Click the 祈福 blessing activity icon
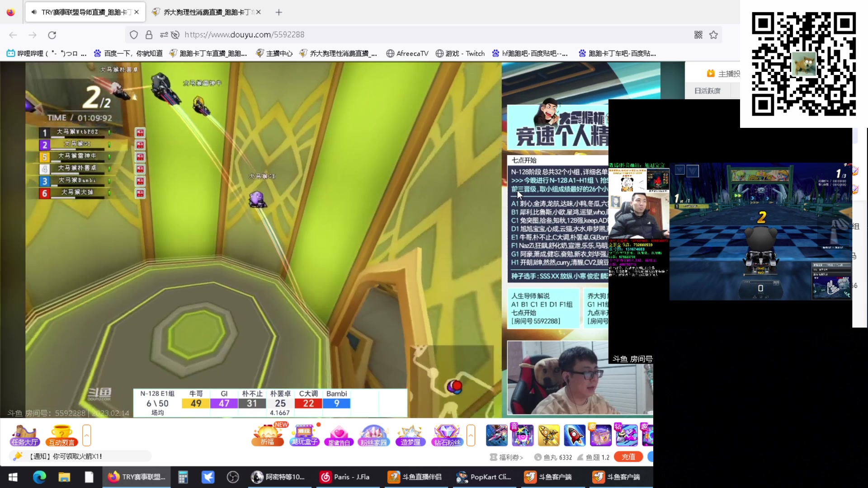 tap(268, 435)
